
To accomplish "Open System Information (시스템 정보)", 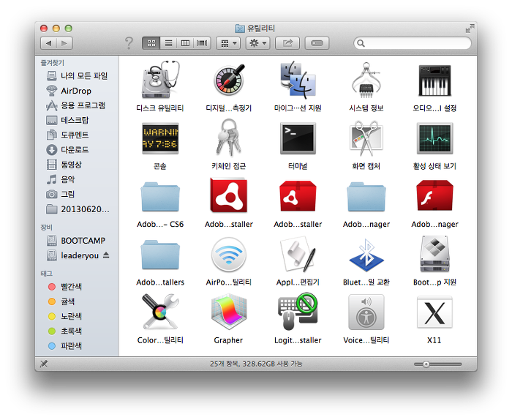I will coord(366,80).
